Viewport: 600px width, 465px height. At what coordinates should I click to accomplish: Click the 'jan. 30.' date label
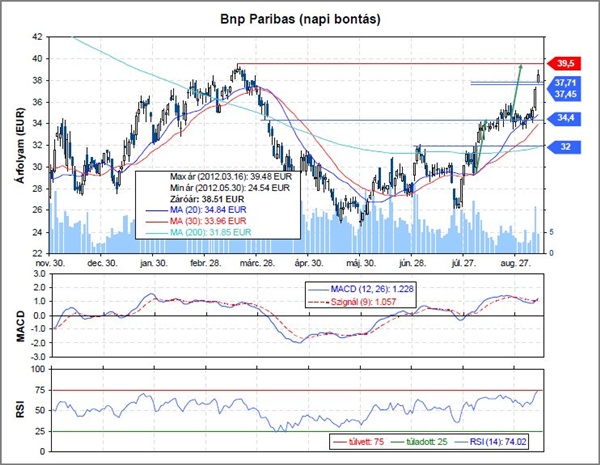[x=153, y=264]
